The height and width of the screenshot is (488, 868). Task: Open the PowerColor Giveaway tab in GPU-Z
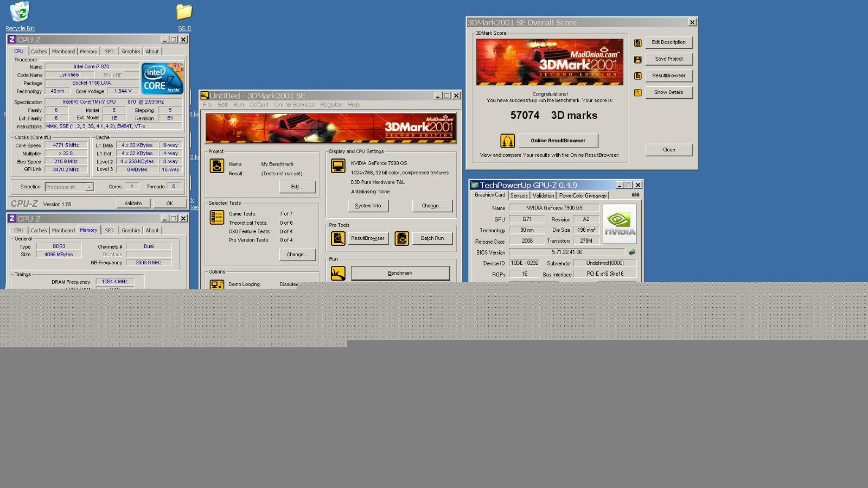click(583, 195)
